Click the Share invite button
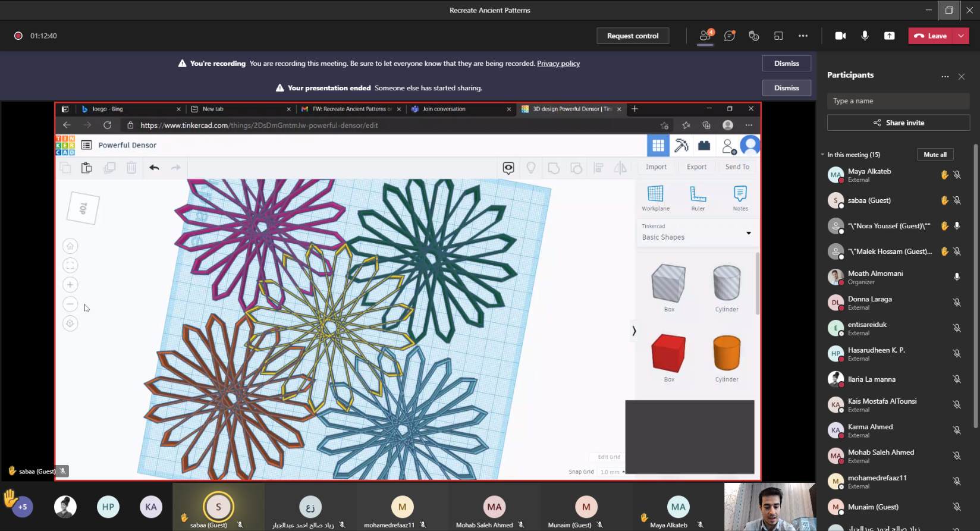The height and width of the screenshot is (531, 980). (898, 122)
